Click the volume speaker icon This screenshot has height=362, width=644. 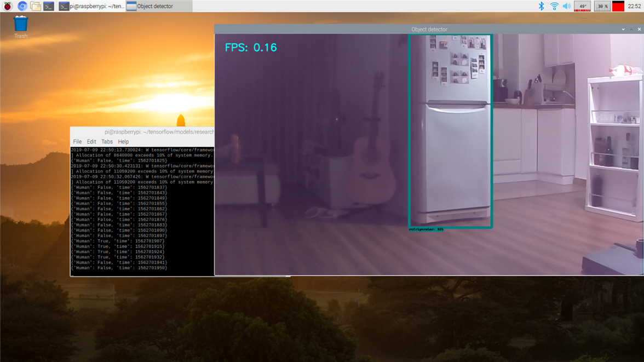[566, 6]
